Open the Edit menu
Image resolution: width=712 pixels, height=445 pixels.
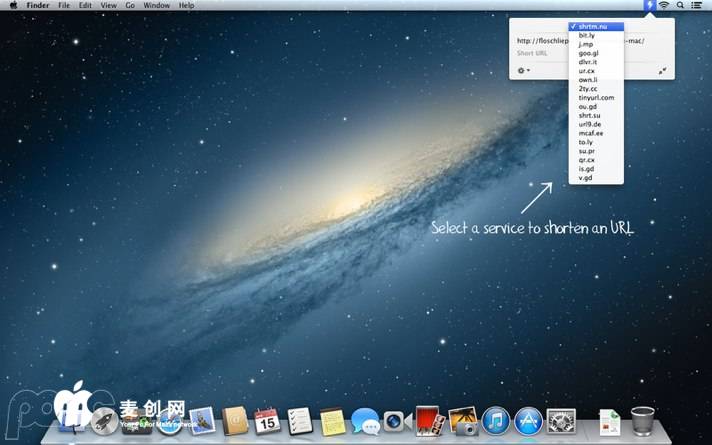coord(85,5)
